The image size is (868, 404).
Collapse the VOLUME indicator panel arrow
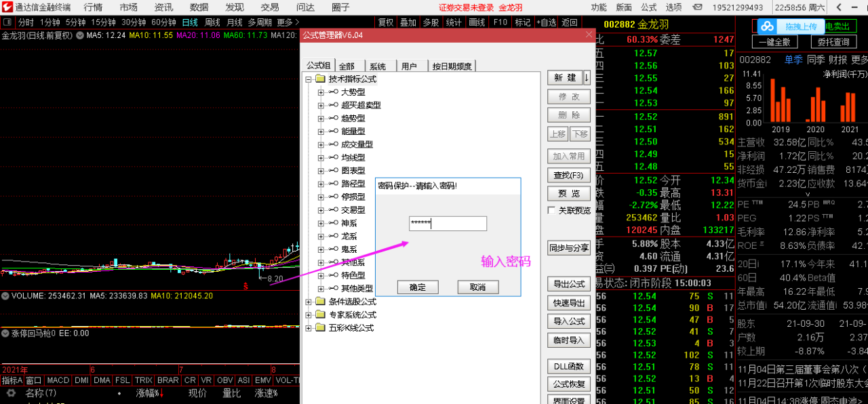click(5, 296)
